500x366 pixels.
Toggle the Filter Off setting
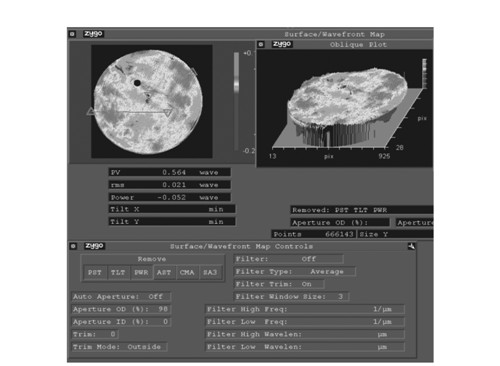[x=289, y=259]
